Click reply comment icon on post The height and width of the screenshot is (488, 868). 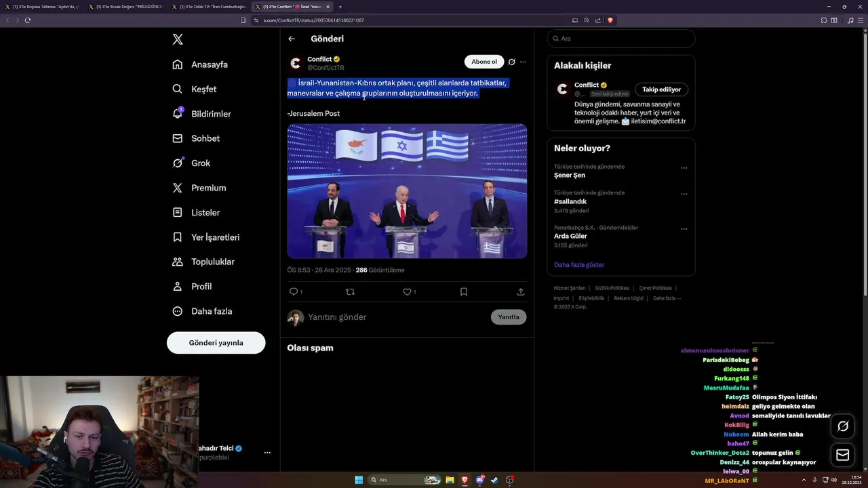tap(294, 291)
